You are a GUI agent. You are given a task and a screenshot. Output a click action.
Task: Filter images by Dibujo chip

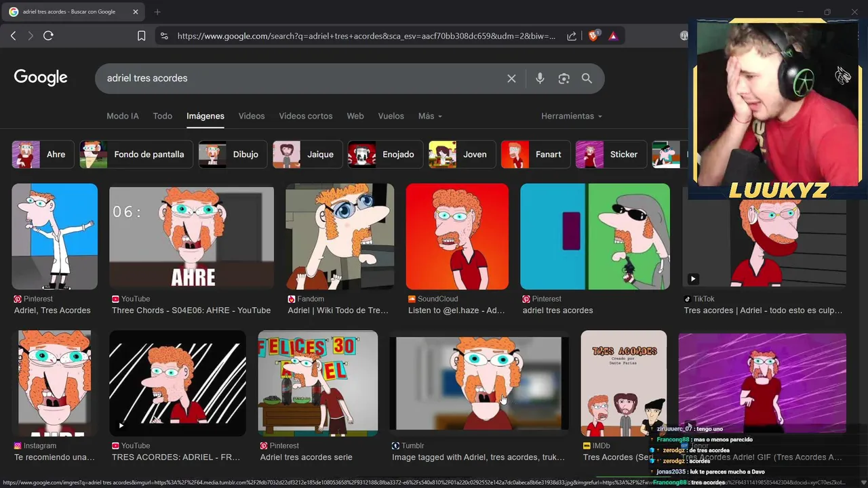[233, 155]
